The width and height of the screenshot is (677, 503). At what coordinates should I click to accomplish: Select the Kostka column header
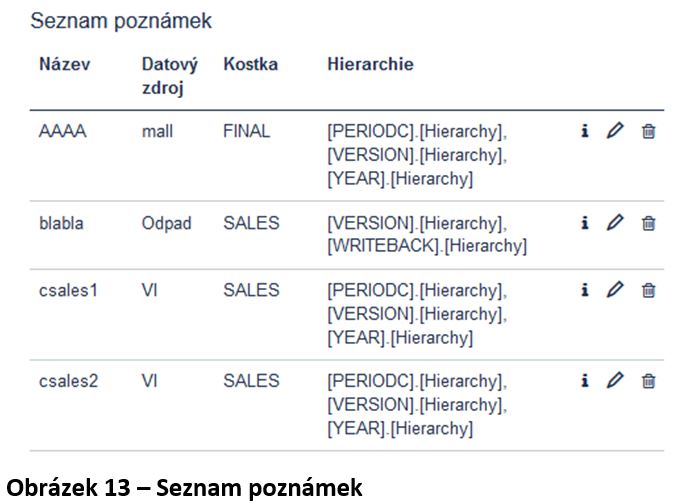point(250,64)
